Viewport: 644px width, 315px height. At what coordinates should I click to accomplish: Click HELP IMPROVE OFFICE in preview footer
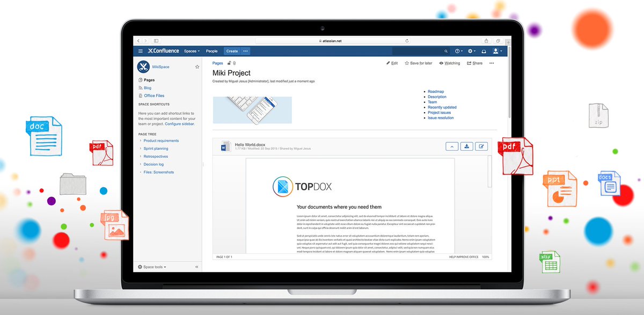pos(463,257)
